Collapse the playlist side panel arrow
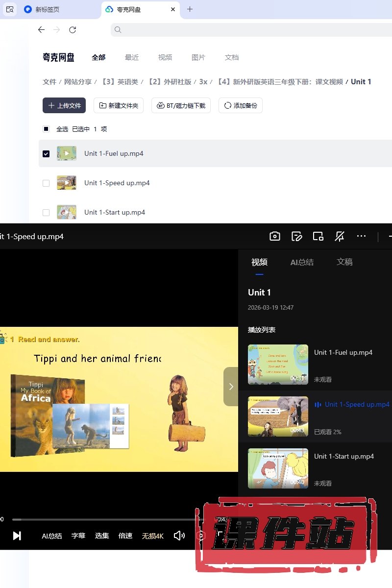This screenshot has width=392, height=588. (x=231, y=387)
